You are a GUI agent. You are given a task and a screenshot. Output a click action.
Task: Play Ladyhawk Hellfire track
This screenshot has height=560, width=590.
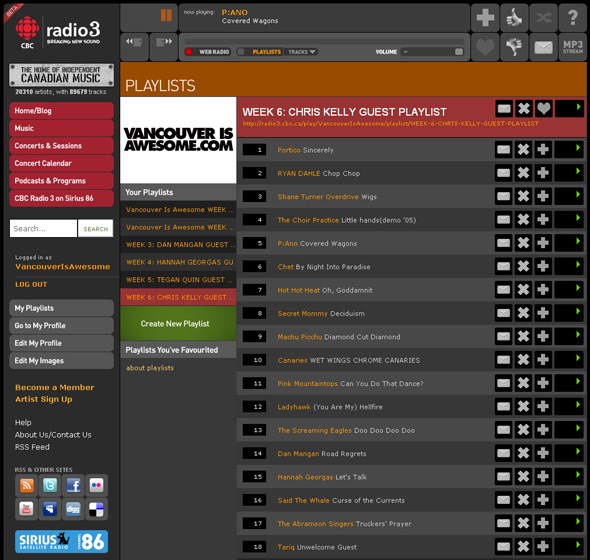tap(569, 406)
